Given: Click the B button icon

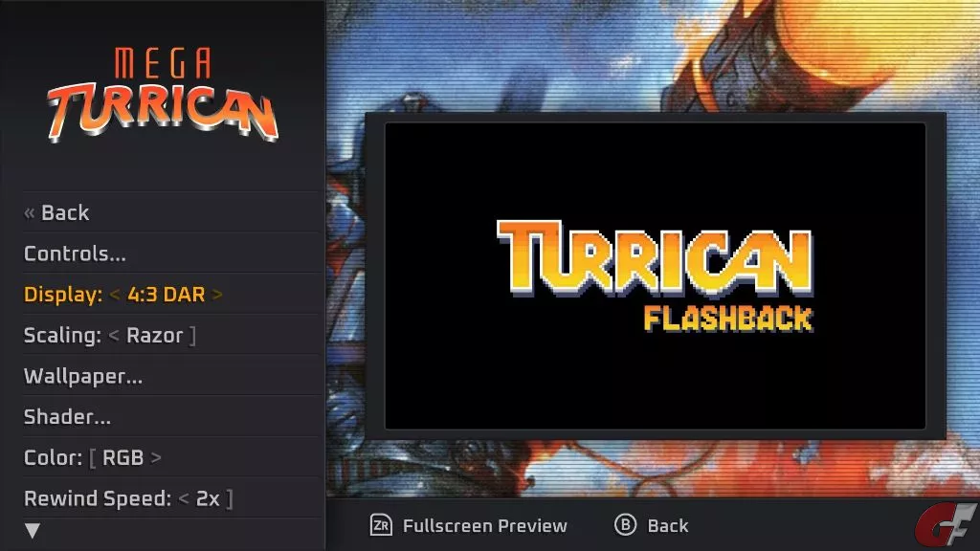Looking at the screenshot, I should coord(625,525).
